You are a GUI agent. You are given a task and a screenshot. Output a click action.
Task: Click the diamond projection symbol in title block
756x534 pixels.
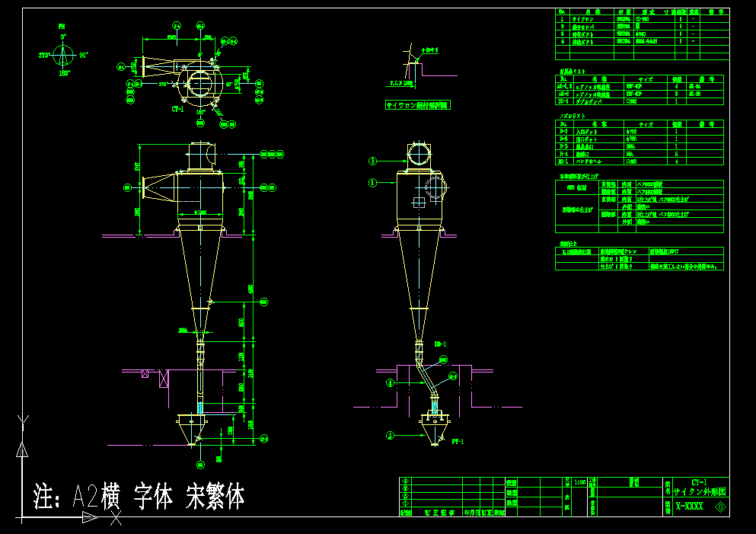coord(719,506)
